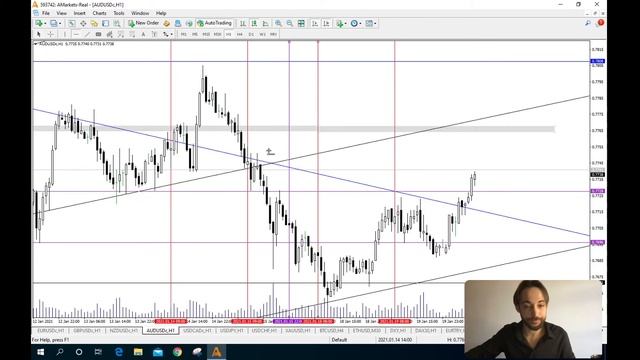Switch to the XAUUSD,H1 chart tab

pos(298,330)
